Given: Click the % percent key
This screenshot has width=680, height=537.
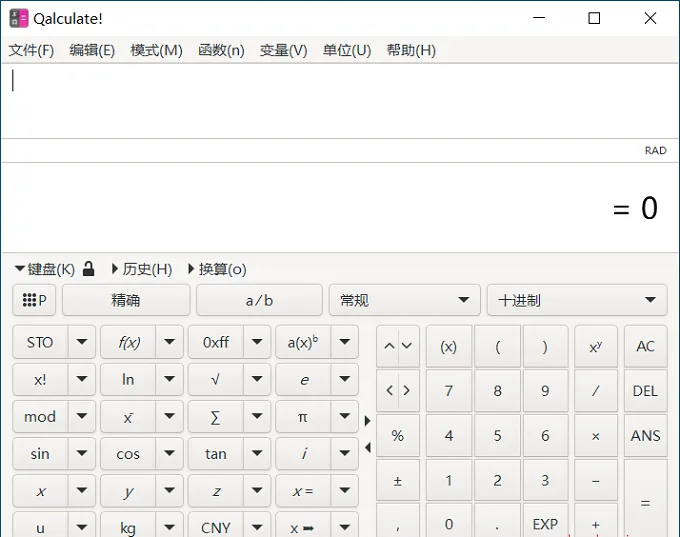Looking at the screenshot, I should 398,435.
